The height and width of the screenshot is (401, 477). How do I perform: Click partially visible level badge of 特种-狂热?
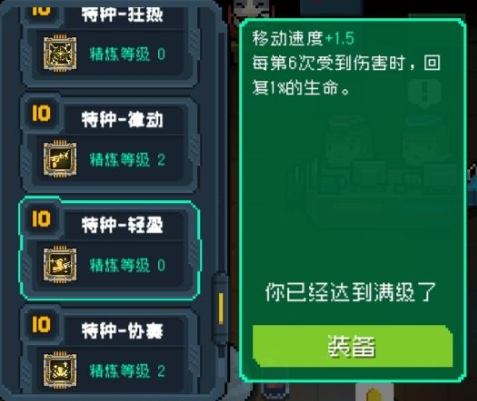41,10
